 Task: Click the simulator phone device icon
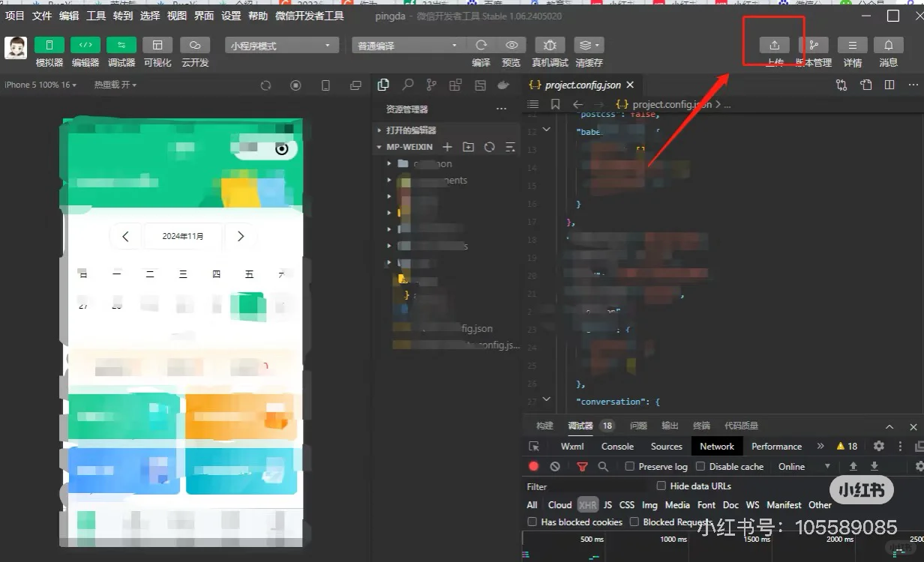pos(325,85)
